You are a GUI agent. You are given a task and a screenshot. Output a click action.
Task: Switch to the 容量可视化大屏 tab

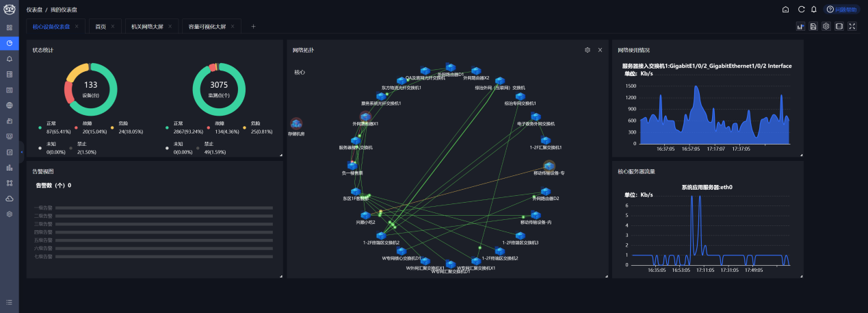point(207,27)
